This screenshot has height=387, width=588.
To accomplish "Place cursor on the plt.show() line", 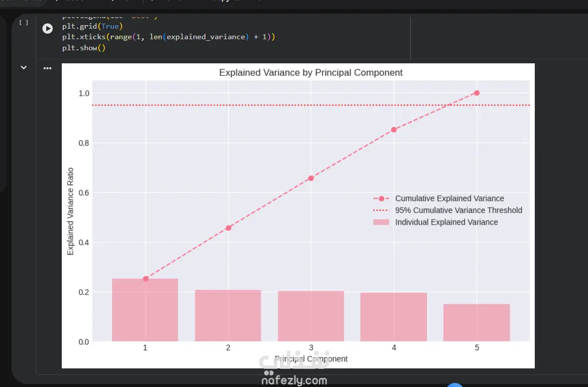I will pyautogui.click(x=84, y=48).
